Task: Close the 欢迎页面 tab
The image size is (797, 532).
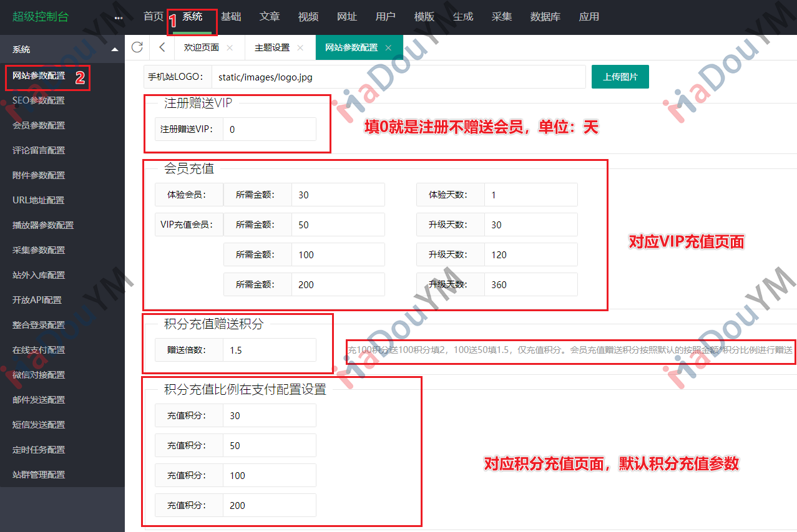Action: (230, 48)
